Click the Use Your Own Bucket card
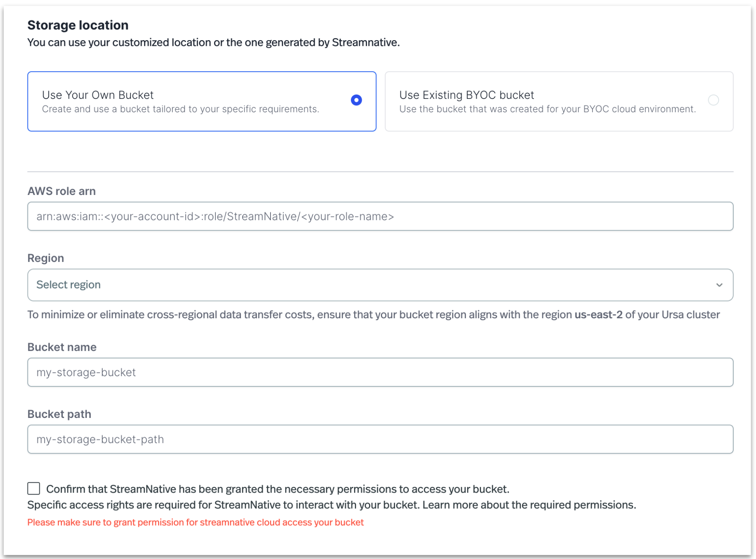This screenshot has width=756, height=559. point(202,101)
